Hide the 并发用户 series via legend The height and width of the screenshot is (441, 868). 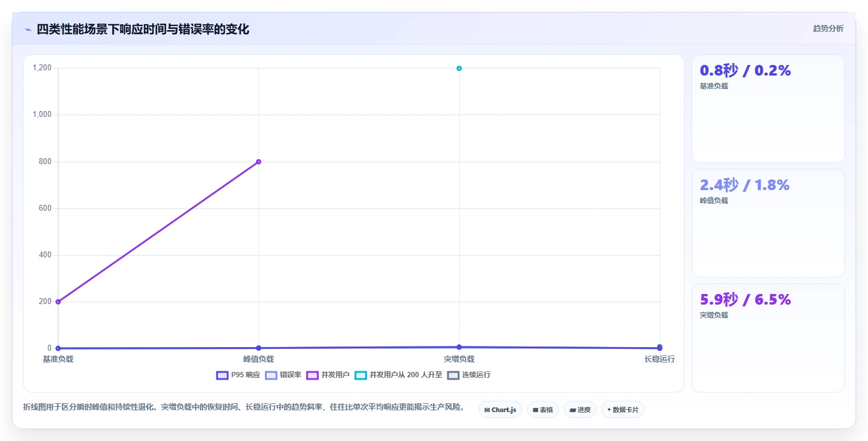pos(328,375)
